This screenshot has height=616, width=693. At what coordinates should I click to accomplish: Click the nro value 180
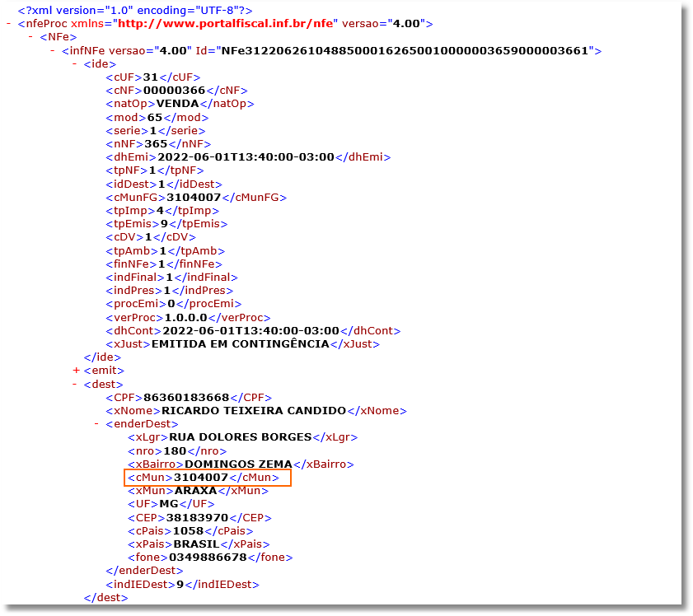[175, 451]
